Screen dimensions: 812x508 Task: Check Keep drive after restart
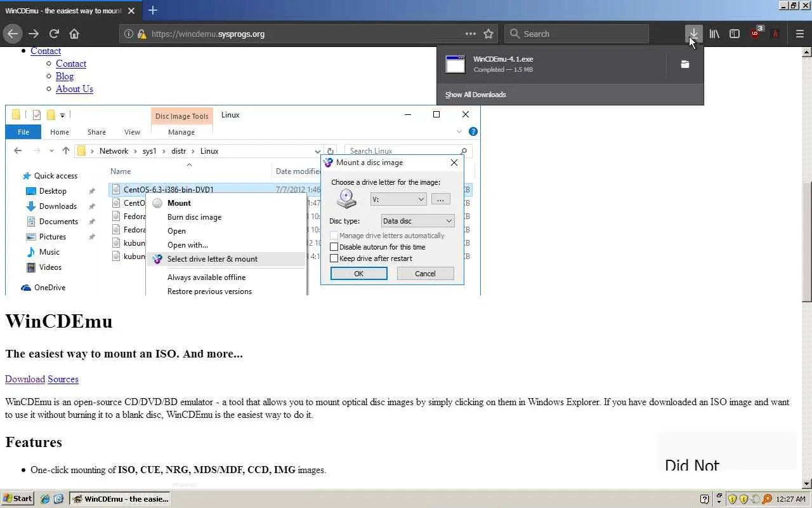pyautogui.click(x=334, y=258)
